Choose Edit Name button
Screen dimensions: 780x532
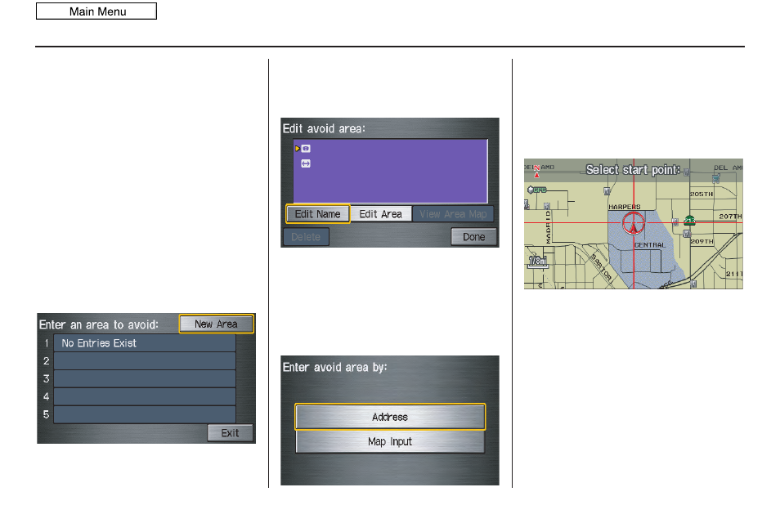[x=318, y=214]
